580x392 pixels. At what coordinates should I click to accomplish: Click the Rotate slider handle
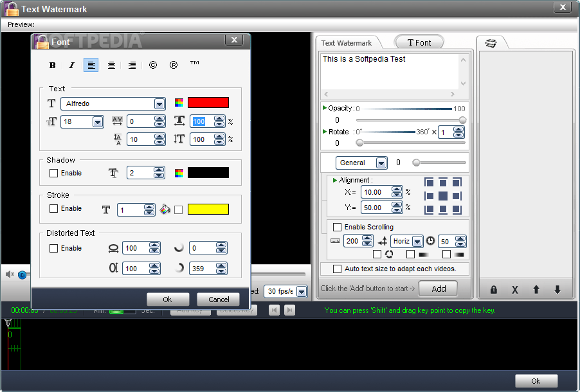pos(359,143)
